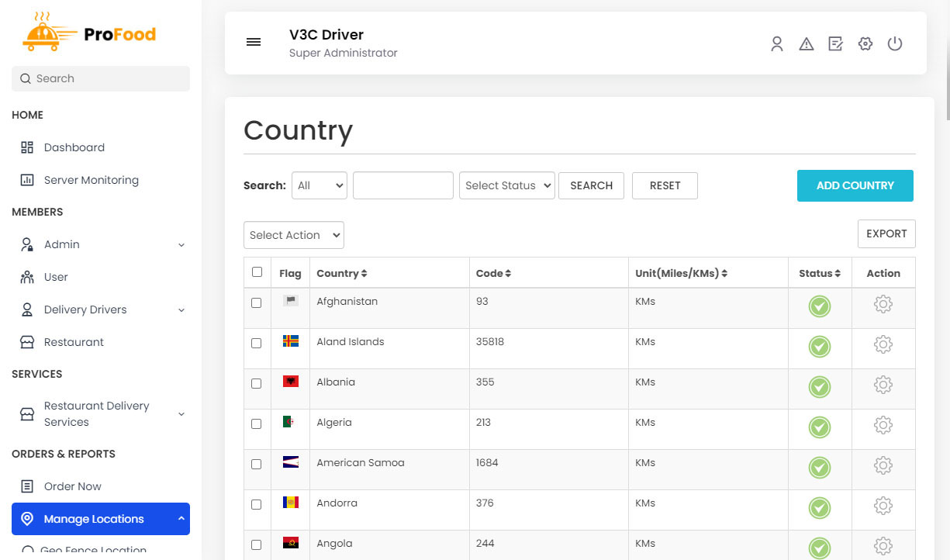Open action gear for Afghanistan
This screenshot has height=560, width=950.
[x=883, y=304]
